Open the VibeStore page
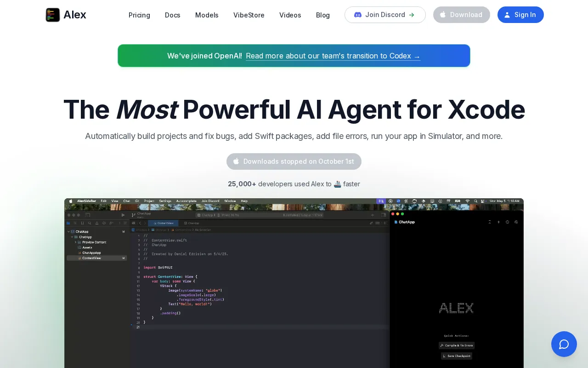The width and height of the screenshot is (588, 368). (249, 15)
